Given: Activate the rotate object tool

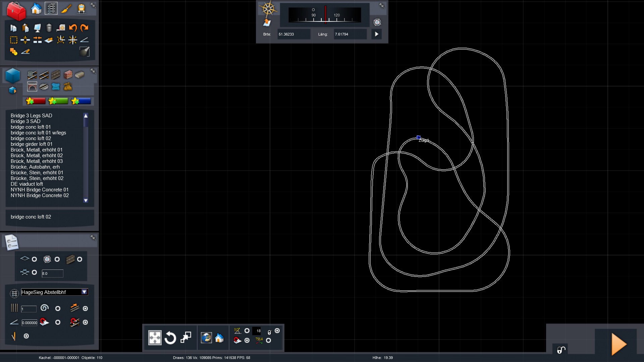Looking at the screenshot, I should [170, 338].
